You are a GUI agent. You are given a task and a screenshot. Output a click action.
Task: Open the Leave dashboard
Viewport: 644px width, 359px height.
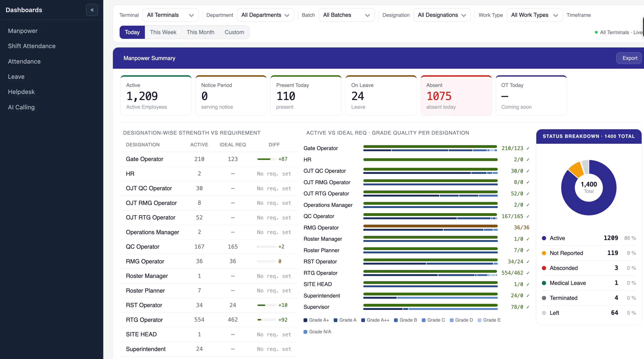point(16,77)
